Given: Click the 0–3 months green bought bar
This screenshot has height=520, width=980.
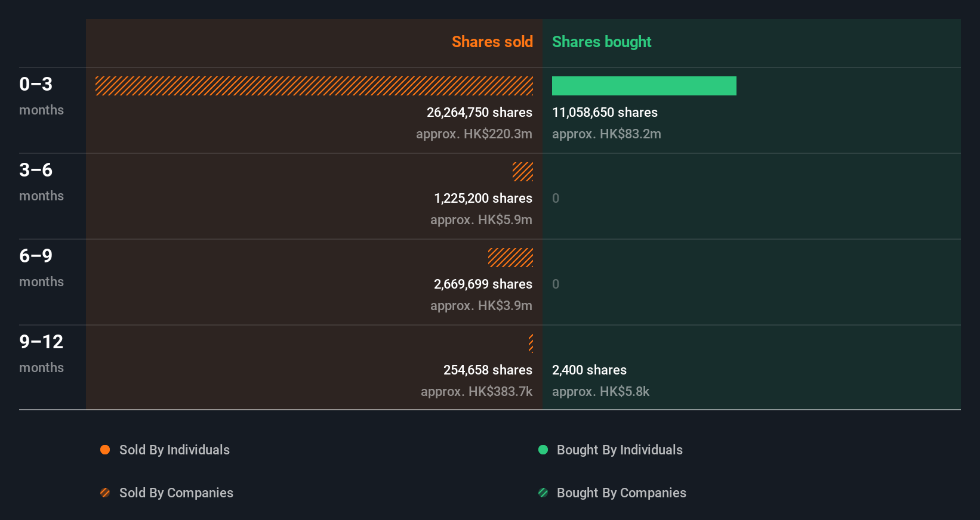Looking at the screenshot, I should tap(644, 86).
